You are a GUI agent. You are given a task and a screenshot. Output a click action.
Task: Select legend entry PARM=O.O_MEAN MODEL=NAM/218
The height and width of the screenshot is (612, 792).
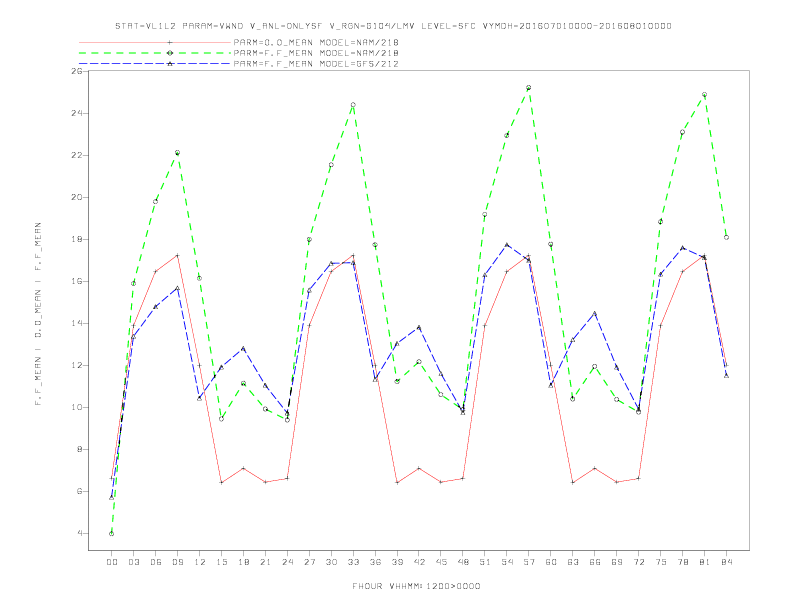tap(316, 42)
